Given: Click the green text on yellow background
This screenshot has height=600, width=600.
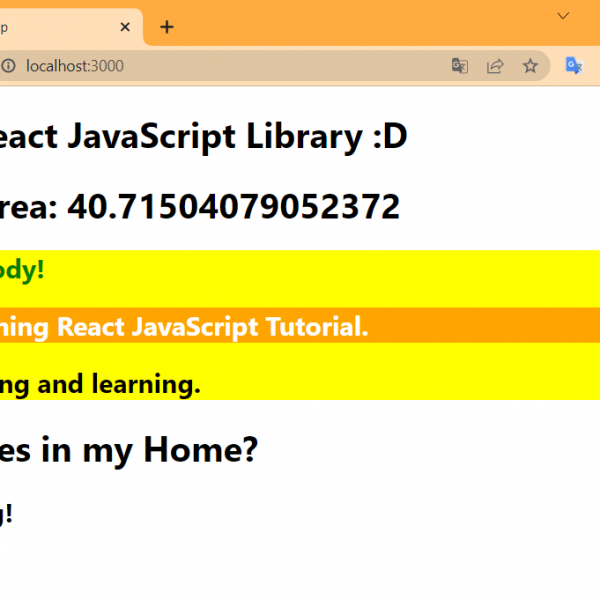Looking at the screenshot, I should (x=20, y=270).
